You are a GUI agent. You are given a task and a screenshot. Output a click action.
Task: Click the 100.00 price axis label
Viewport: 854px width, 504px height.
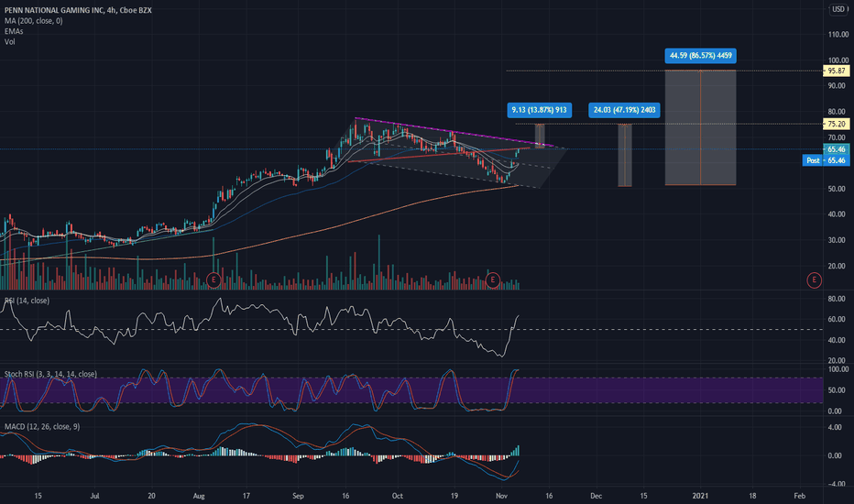[x=838, y=60]
